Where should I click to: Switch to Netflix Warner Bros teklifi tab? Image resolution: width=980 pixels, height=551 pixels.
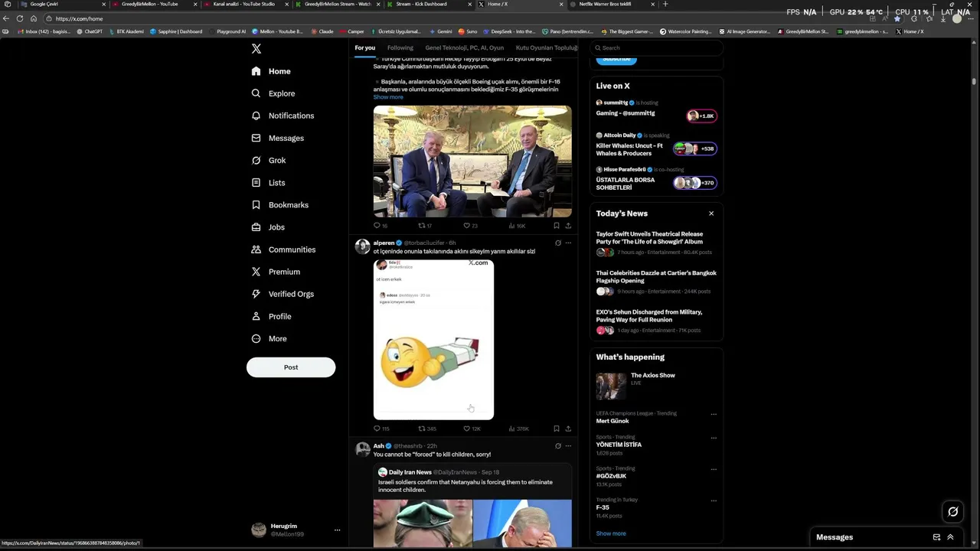[612, 4]
